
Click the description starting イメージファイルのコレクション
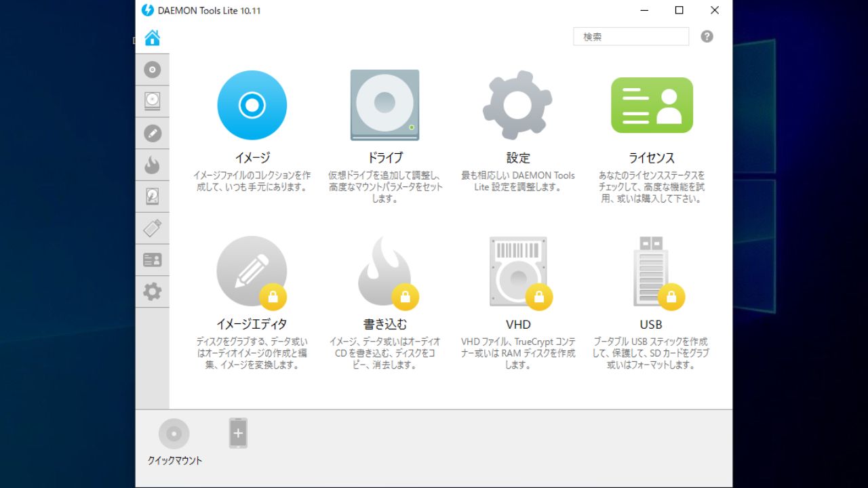[252, 181]
